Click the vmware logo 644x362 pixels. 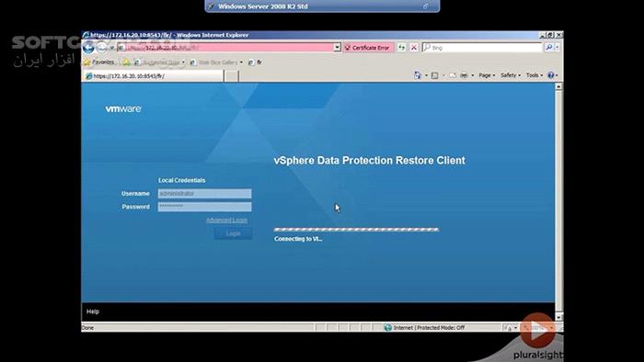tap(123, 108)
